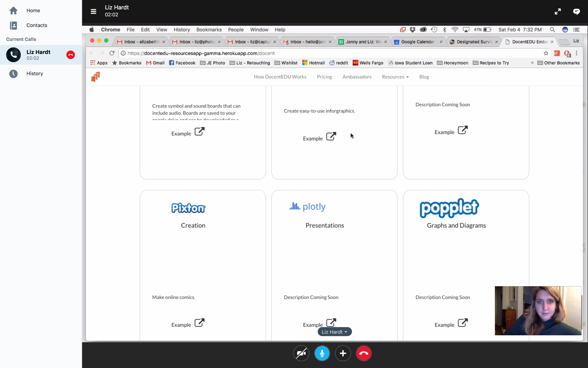Open the Blog link

point(424,77)
